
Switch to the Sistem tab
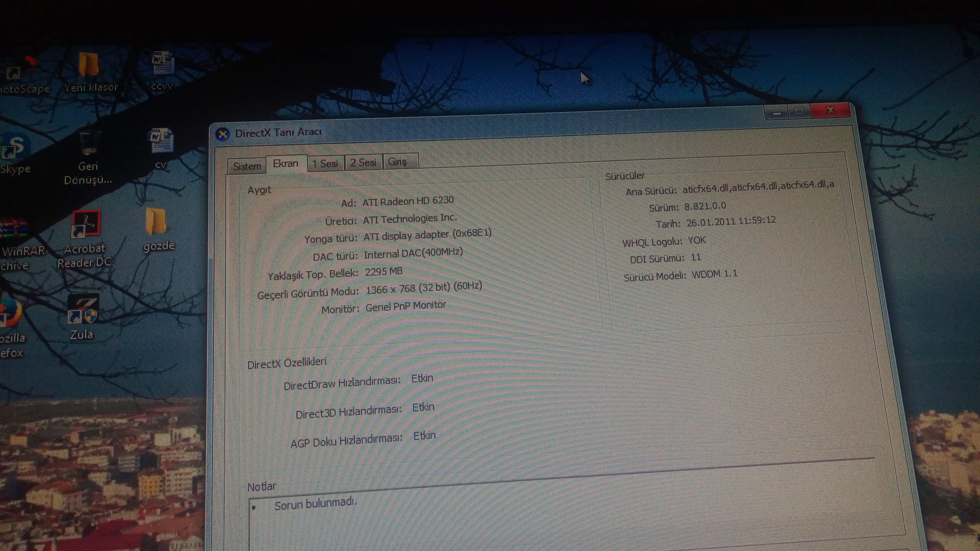click(x=247, y=166)
